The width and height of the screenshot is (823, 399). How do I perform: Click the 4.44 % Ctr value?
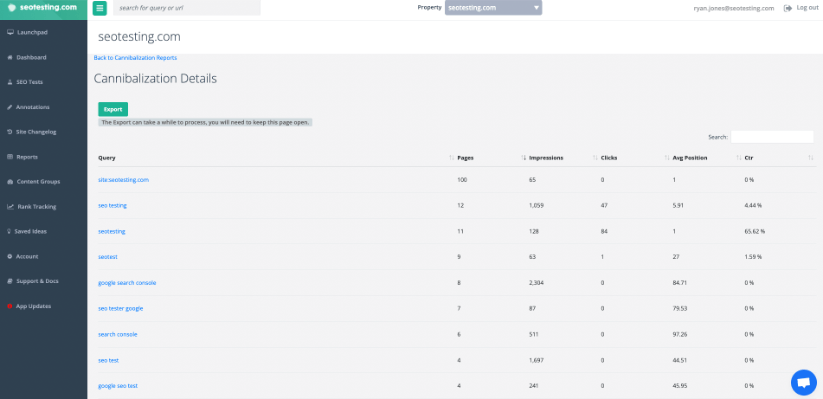[x=753, y=205]
